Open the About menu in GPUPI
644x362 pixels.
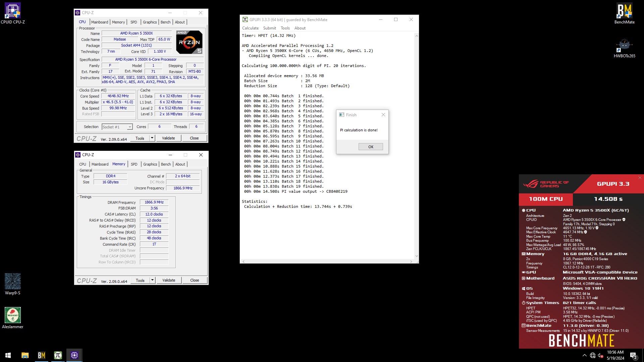(x=300, y=28)
